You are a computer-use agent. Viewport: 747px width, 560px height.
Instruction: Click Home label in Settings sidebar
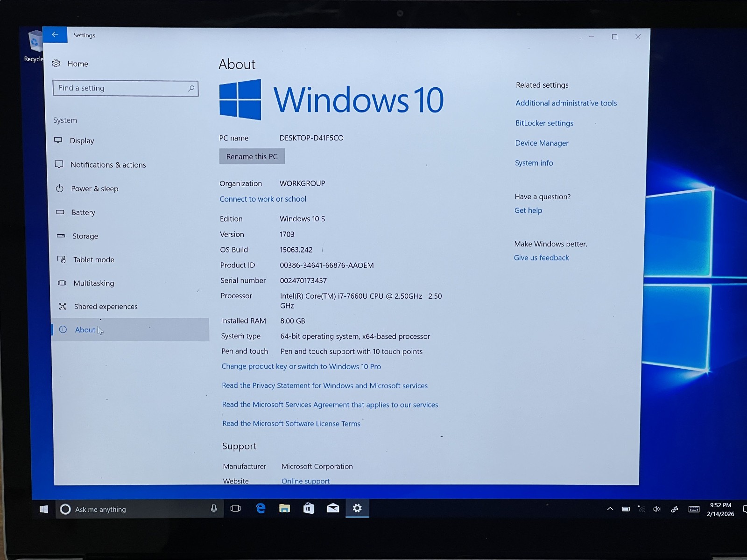[78, 64]
